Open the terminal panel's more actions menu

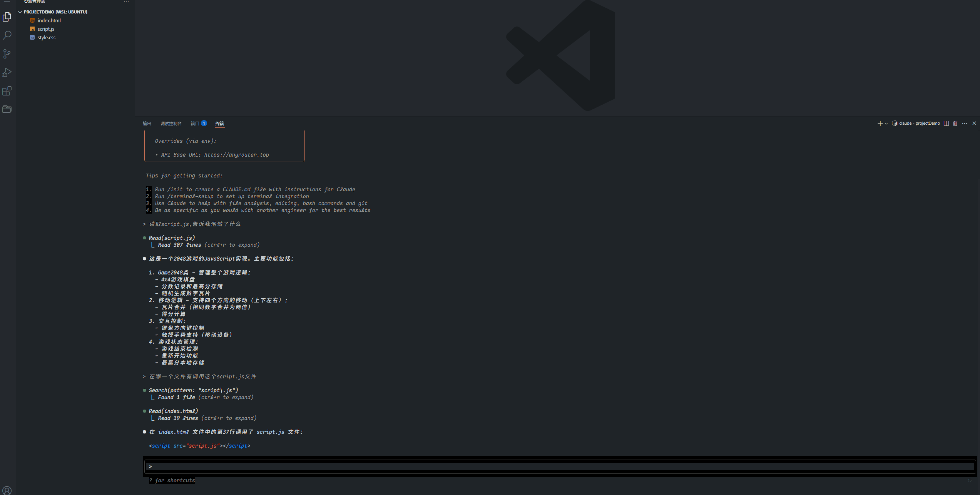[965, 123]
